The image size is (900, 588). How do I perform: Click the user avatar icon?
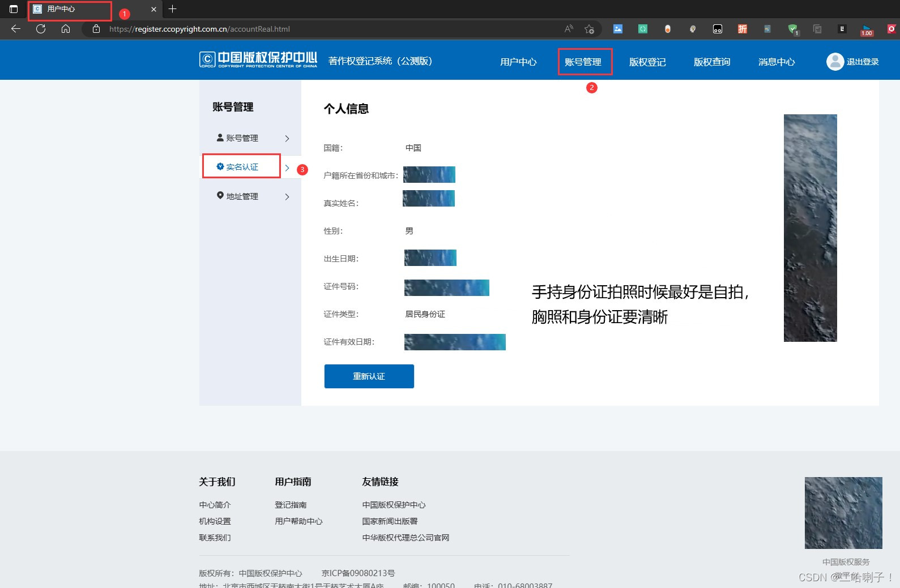(835, 62)
